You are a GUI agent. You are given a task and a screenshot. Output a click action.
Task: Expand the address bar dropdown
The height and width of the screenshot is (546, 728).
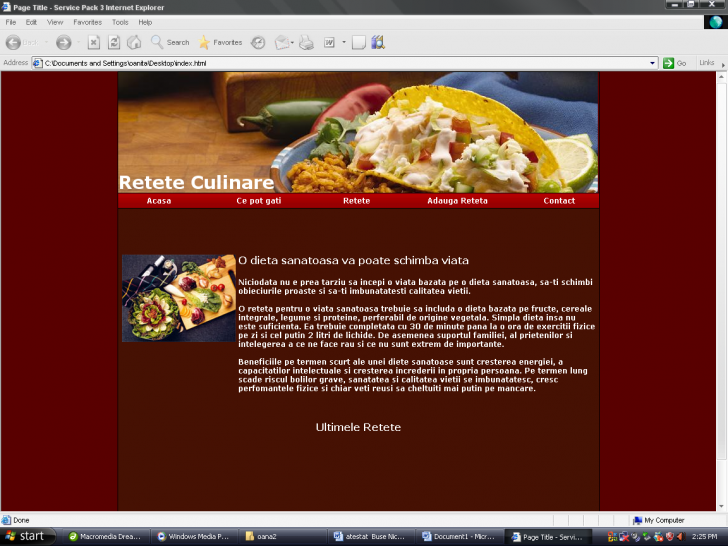[x=652, y=63]
